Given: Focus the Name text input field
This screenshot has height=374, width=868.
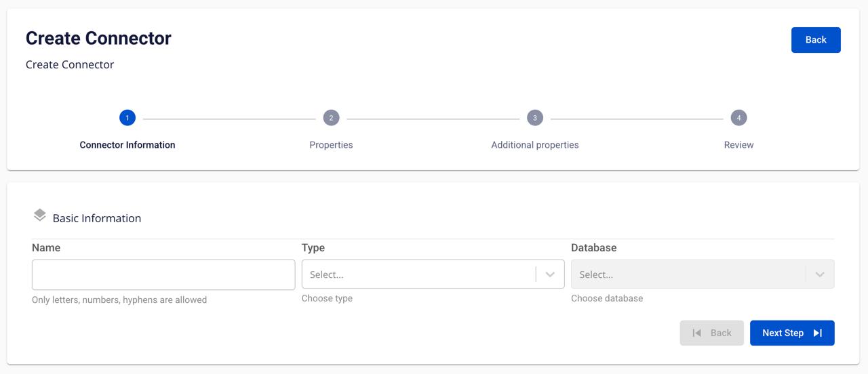Looking at the screenshot, I should (163, 275).
